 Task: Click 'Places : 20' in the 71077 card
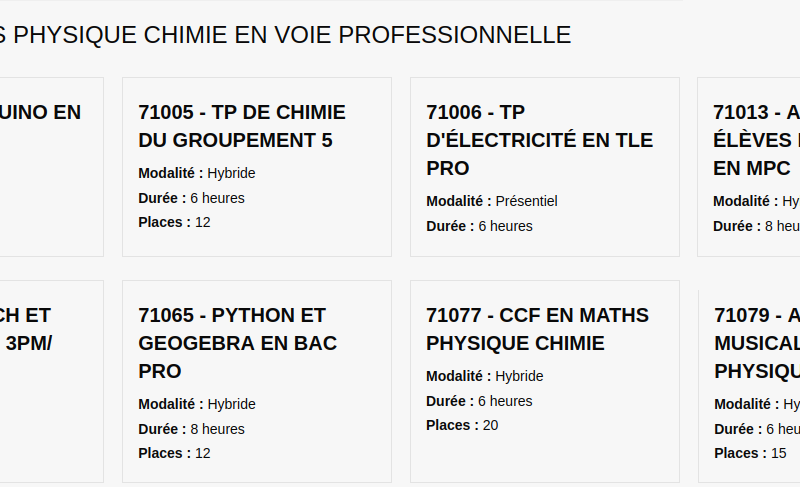[462, 425]
